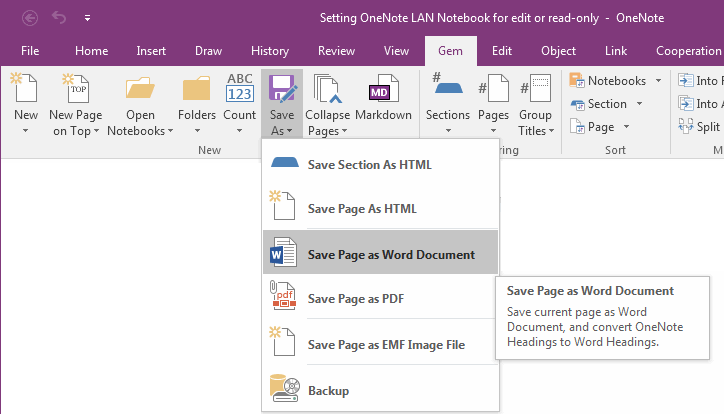Open the Cooperation ribbon tab
The width and height of the screenshot is (724, 414).
688,51
